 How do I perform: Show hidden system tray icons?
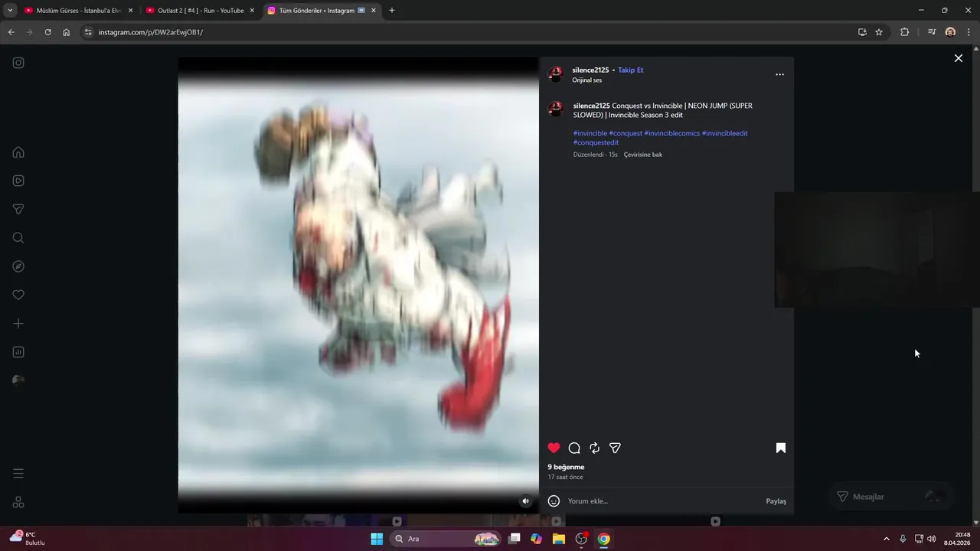[x=887, y=539]
